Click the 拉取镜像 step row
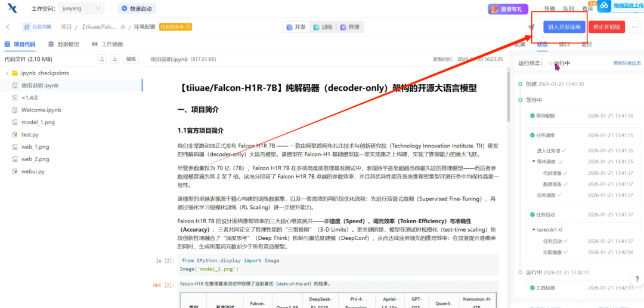 [x=588, y=252]
